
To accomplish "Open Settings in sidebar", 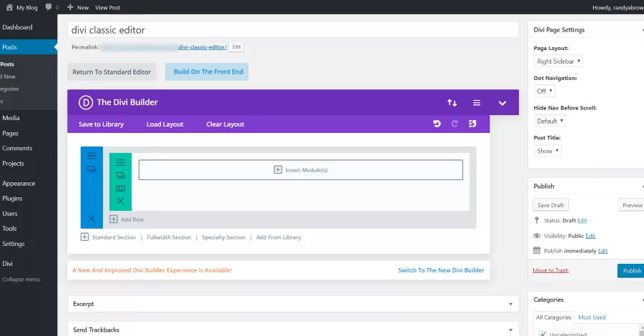I will (x=14, y=244).
